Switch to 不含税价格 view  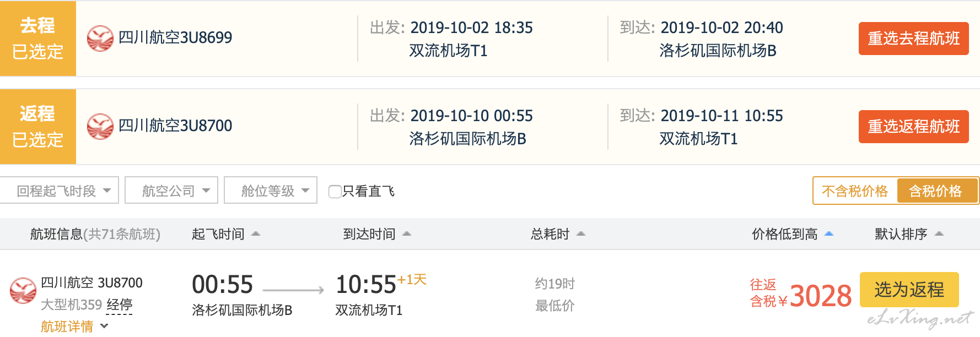[x=855, y=191]
